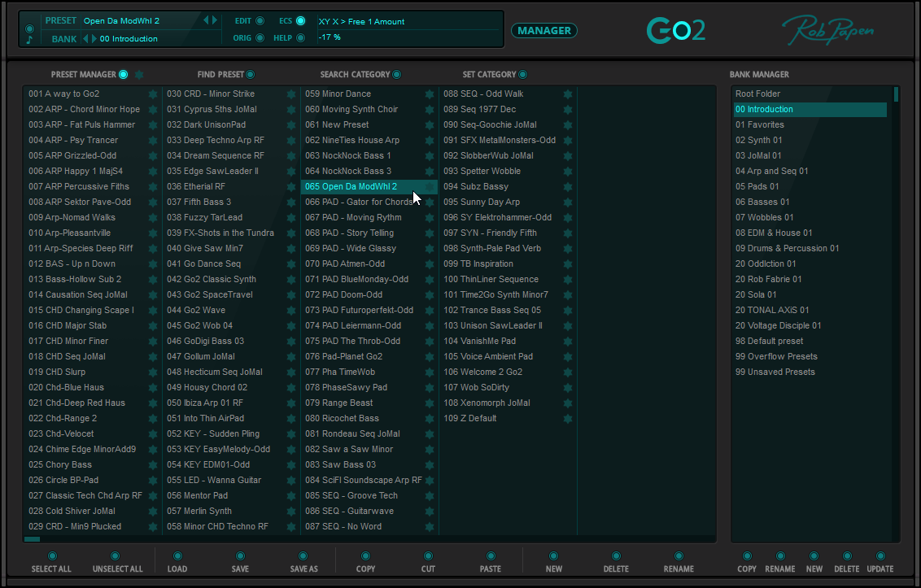
Task: Go to next preset with right arrow
Action: 215,20
